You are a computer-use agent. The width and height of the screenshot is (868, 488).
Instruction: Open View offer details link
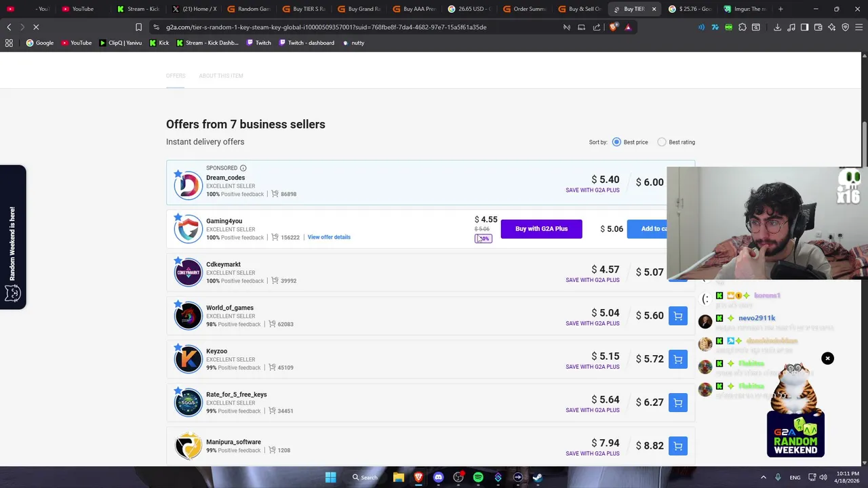tap(329, 237)
